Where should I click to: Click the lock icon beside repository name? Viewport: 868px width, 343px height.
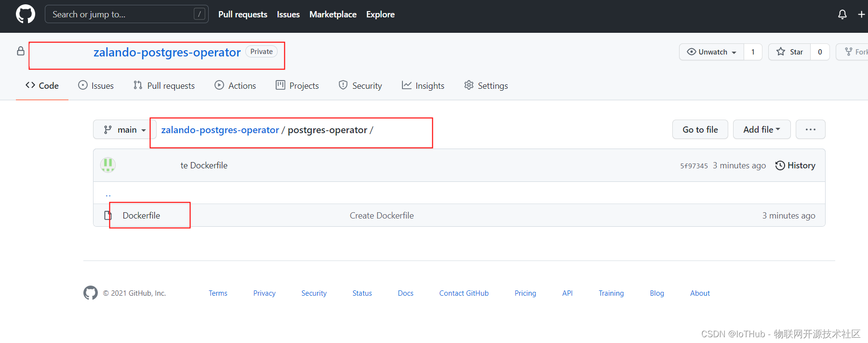[x=21, y=51]
